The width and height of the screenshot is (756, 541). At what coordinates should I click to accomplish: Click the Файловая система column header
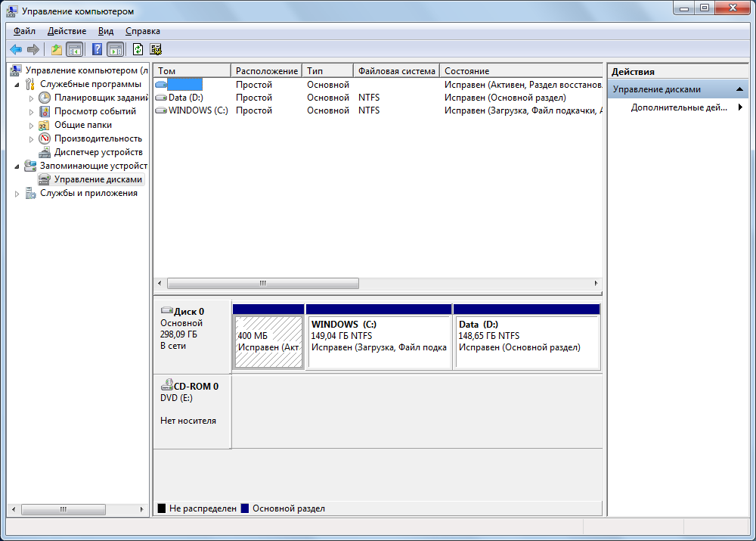[x=396, y=71]
